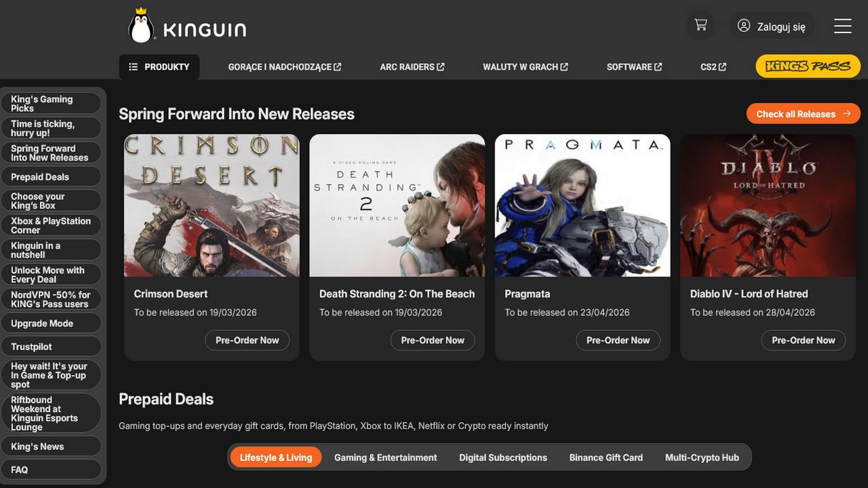Go to ARC Raiders page
Viewport: 868px width, 488px height.
412,66
